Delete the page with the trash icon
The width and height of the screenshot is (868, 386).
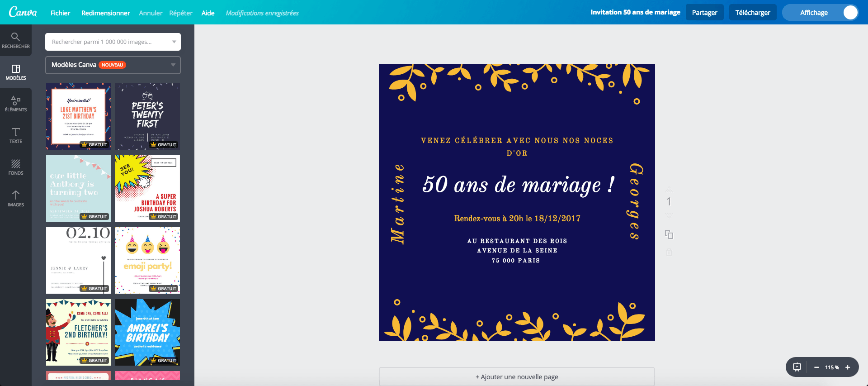click(x=669, y=253)
